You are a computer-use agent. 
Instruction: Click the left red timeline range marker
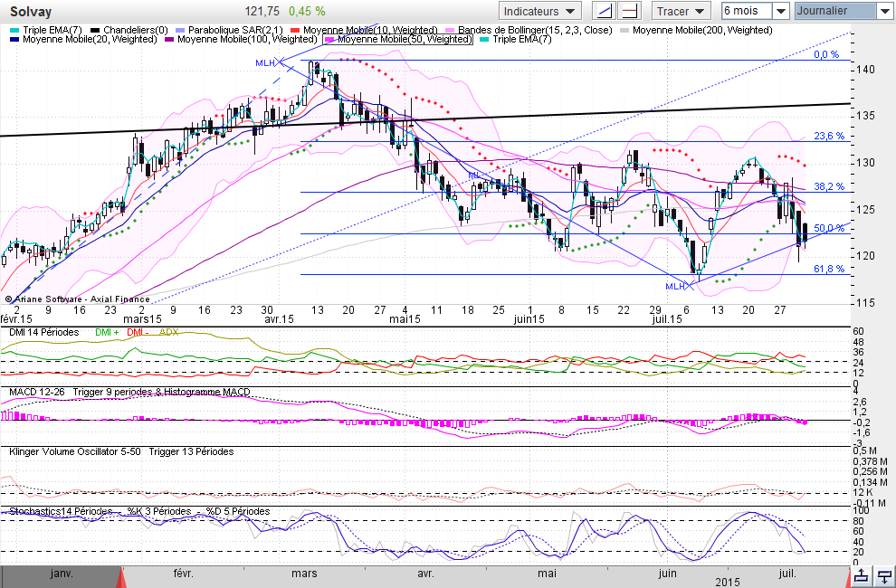(x=120, y=577)
